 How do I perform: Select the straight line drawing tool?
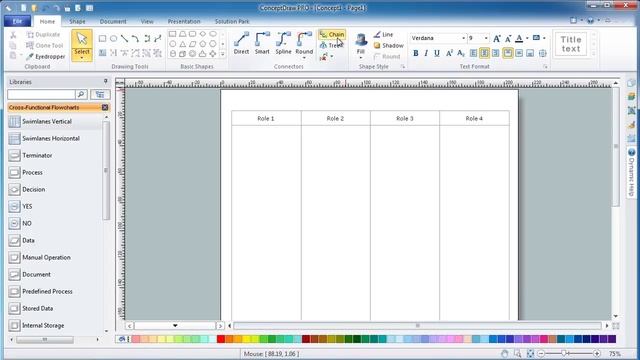(x=124, y=39)
